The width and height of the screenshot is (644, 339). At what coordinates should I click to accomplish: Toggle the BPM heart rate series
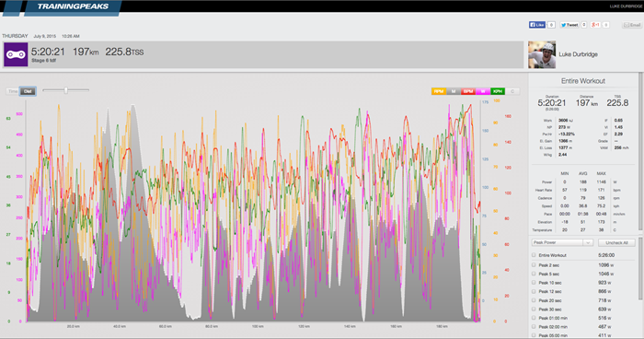(468, 91)
